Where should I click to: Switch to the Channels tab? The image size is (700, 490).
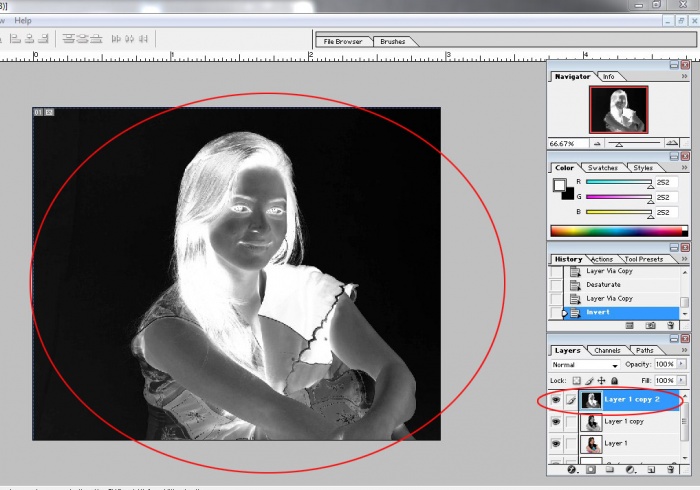tap(607, 350)
